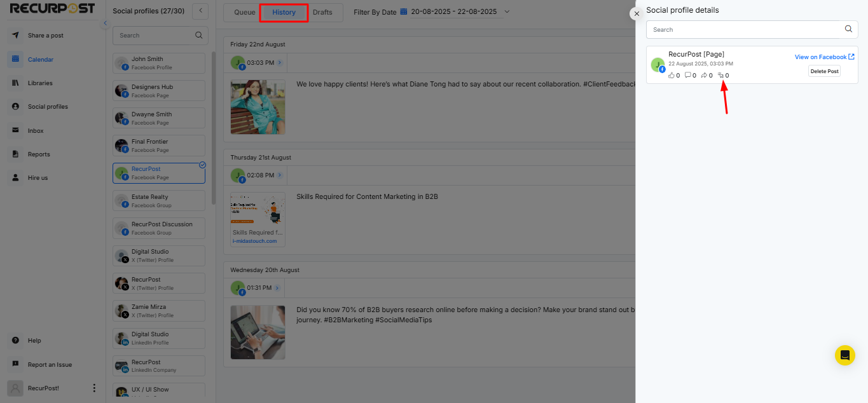Select the Final Frontier Facebook Page
This screenshot has width=868, height=403.
pyautogui.click(x=159, y=146)
